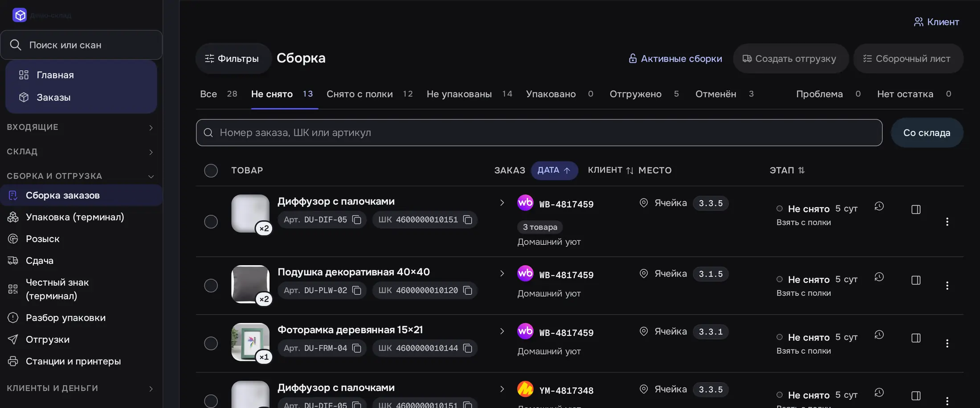
Task: Sort by ДАТА column
Action: 554,170
